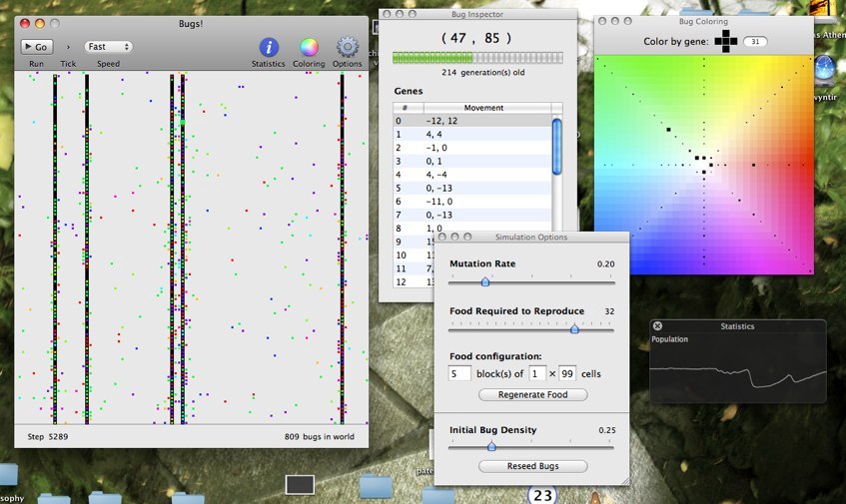Click the gene number field showing 31
The image size is (846, 504).
tap(755, 42)
